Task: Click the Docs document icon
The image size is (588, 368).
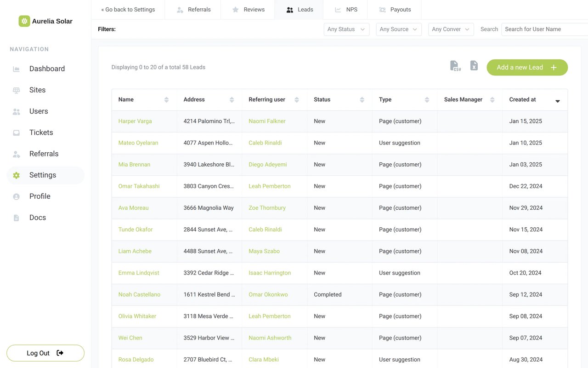Action: pos(17,218)
